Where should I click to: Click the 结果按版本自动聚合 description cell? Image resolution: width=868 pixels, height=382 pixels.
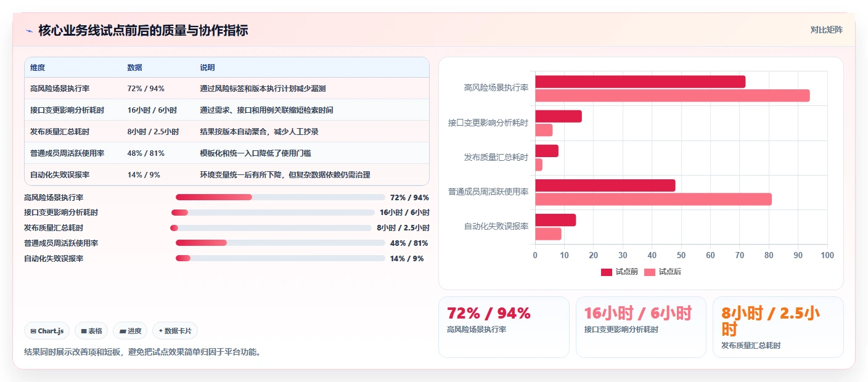click(259, 132)
